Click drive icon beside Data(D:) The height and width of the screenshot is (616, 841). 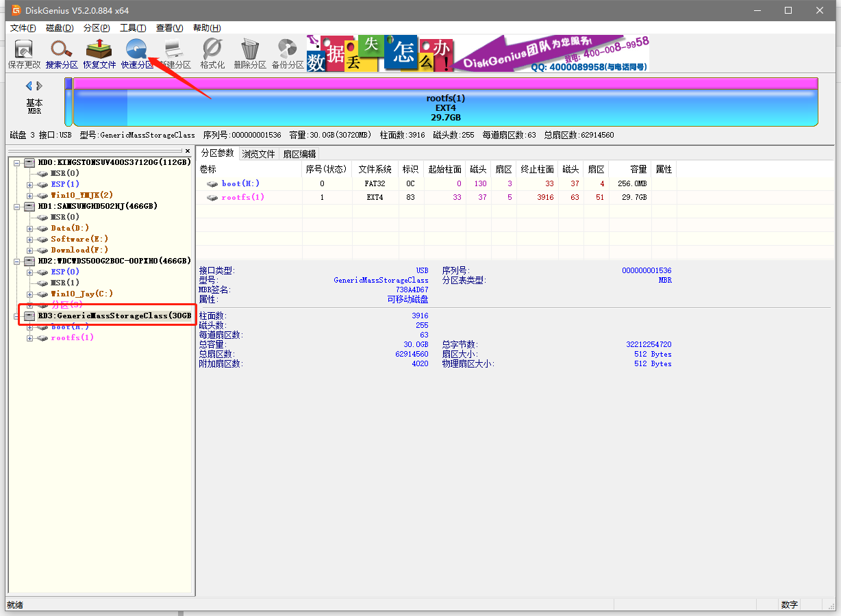point(42,228)
